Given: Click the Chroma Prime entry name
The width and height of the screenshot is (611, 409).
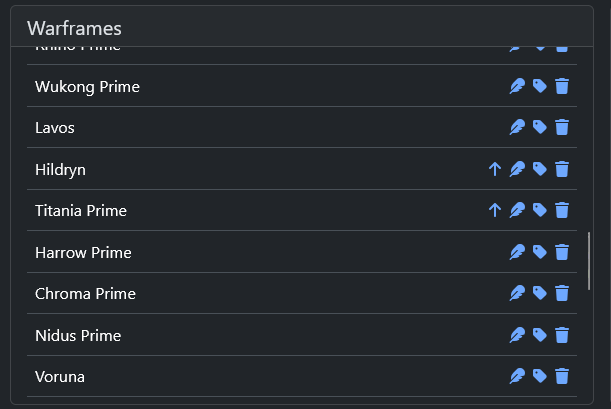Looking at the screenshot, I should point(85,294).
